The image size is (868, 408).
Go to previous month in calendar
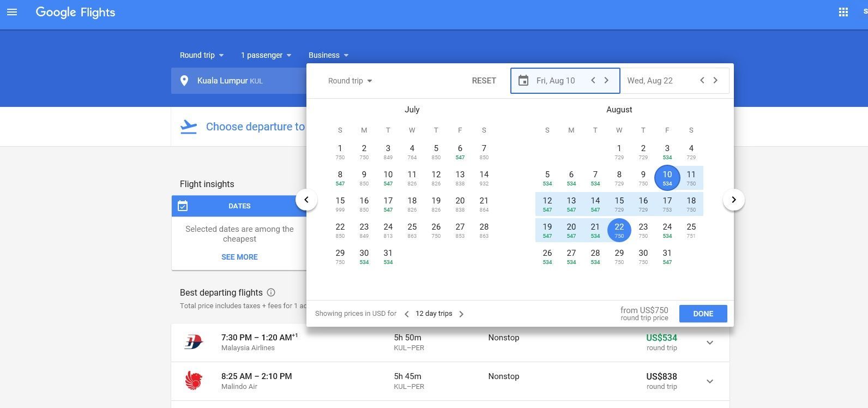pos(306,200)
